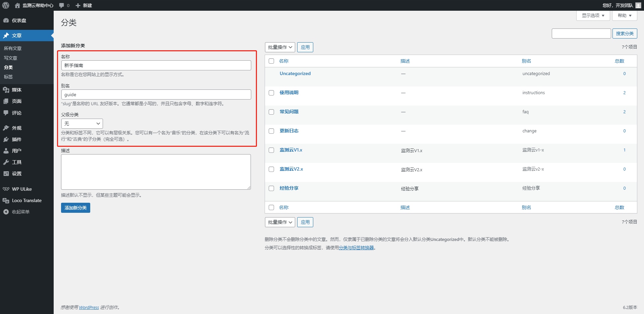The width and height of the screenshot is (644, 314).
Task: Expand the top 批量操作 bulk actions dropdown
Action: pos(280,47)
